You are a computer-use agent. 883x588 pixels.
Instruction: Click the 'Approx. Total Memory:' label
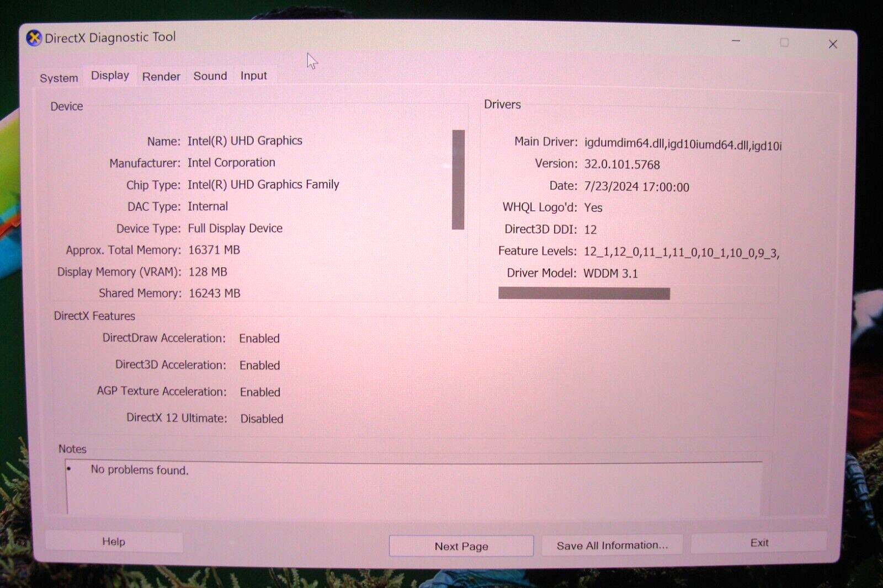click(123, 250)
